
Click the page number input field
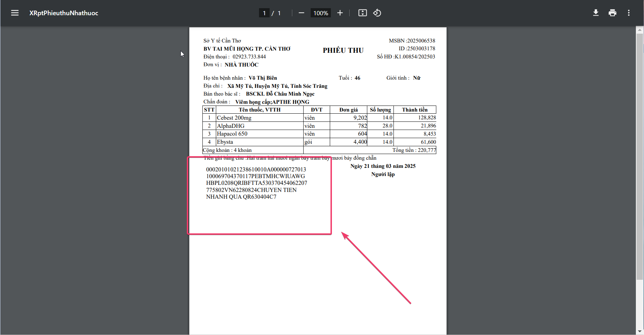[264, 13]
